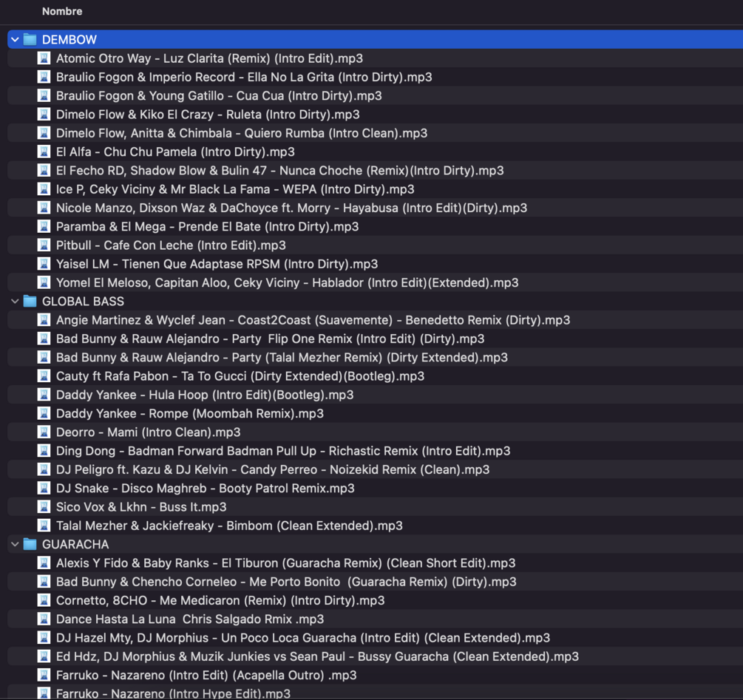Click mp3 icon for Hablador (Intro Edit)
The width and height of the screenshot is (743, 700).
click(44, 283)
